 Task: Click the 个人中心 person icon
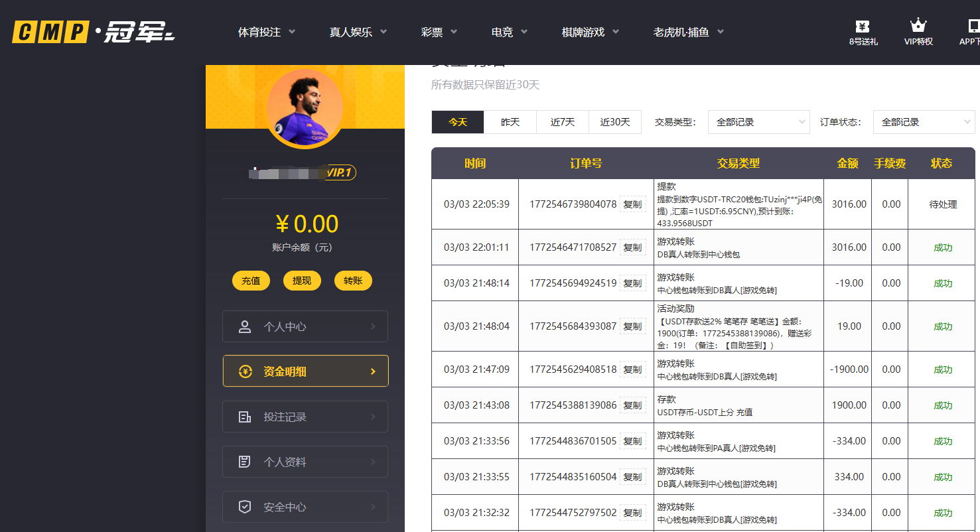pyautogui.click(x=245, y=326)
